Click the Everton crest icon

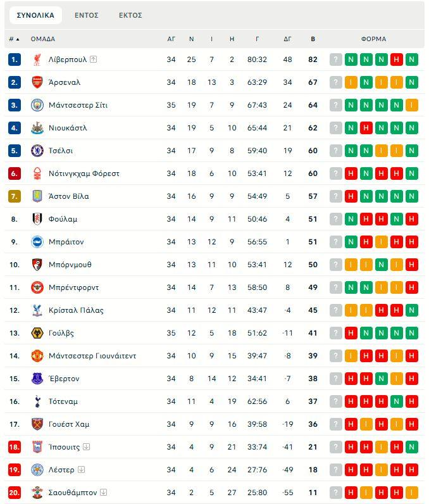(37, 379)
